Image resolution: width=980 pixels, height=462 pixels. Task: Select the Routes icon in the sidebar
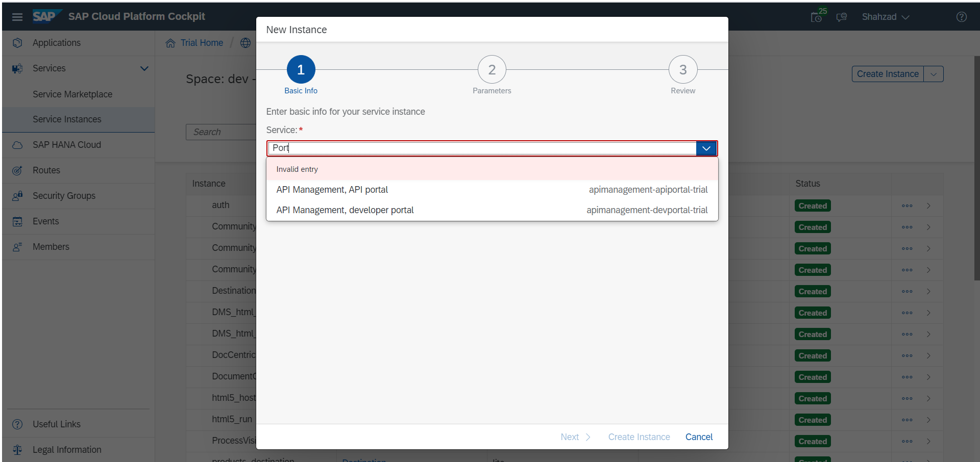[x=17, y=170]
